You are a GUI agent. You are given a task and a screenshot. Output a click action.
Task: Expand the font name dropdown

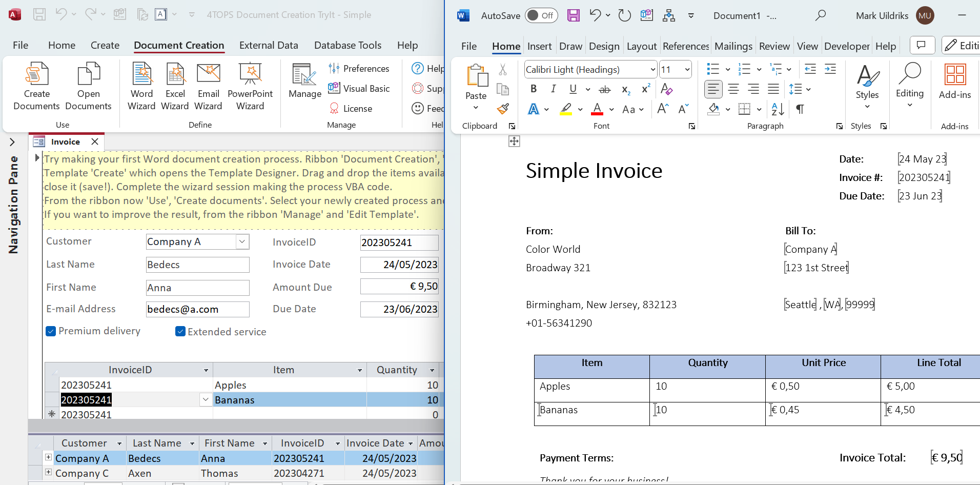coord(652,70)
